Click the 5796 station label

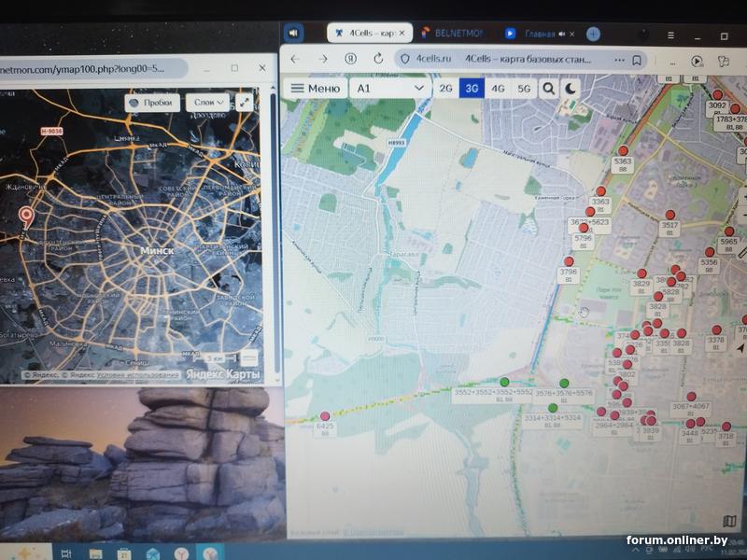[x=583, y=241]
